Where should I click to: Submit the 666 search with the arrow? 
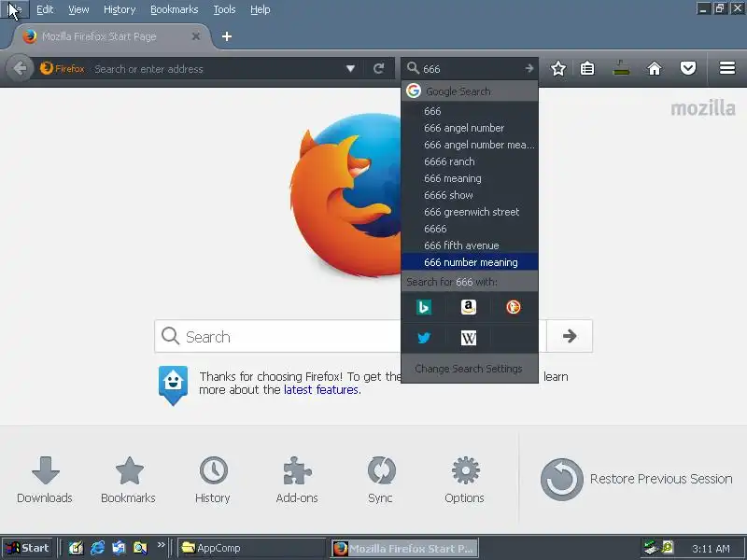(529, 68)
